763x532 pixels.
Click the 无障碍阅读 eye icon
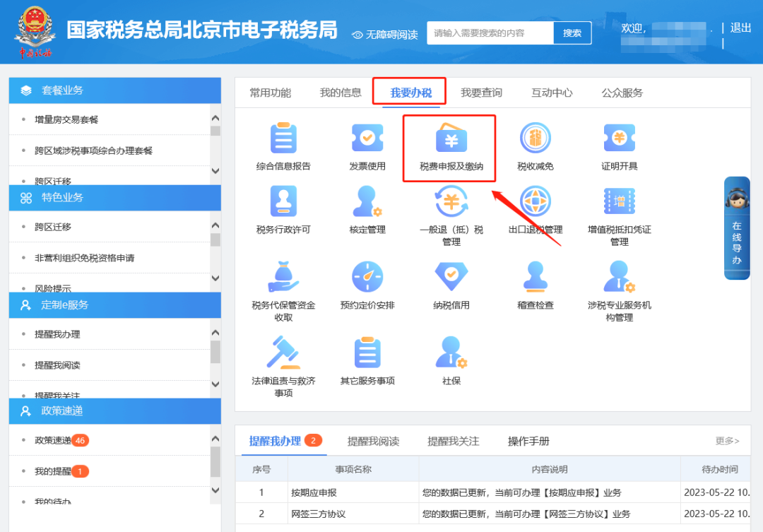coord(357,35)
